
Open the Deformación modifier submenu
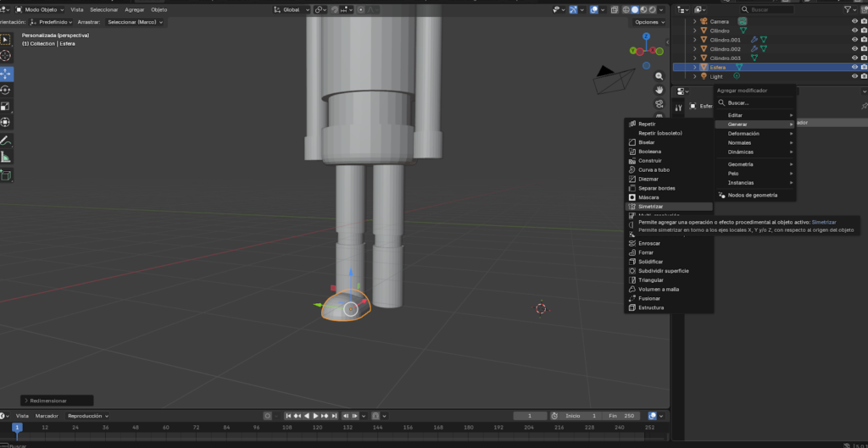tap(755, 134)
